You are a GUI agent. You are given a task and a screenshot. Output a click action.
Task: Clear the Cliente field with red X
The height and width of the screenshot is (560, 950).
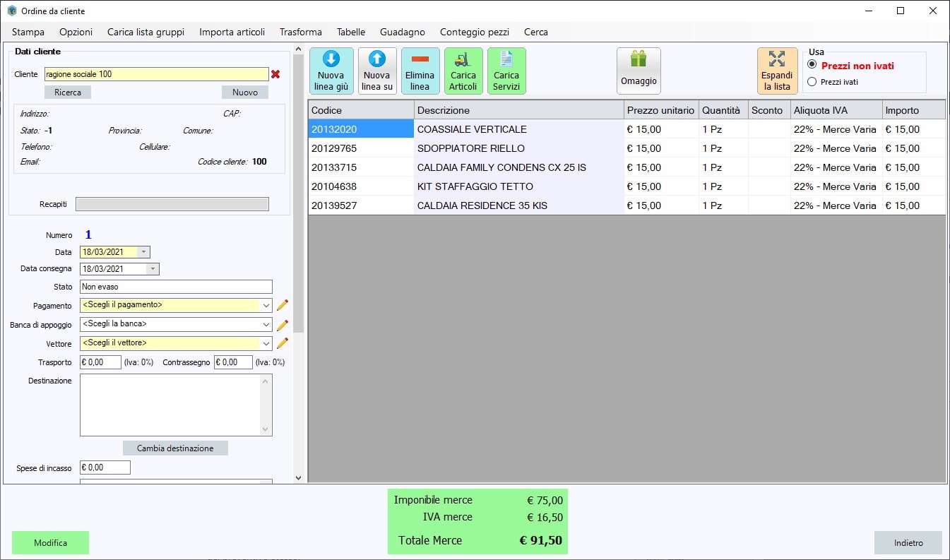point(275,74)
